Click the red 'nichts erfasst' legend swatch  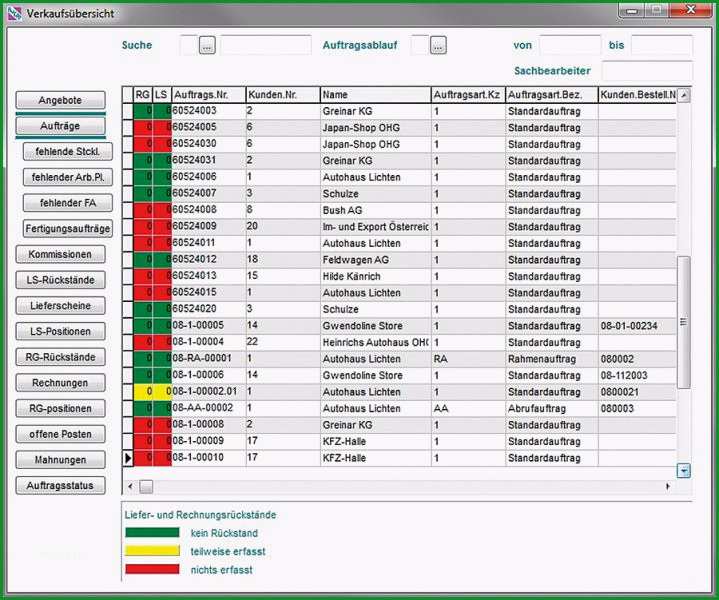[152, 569]
